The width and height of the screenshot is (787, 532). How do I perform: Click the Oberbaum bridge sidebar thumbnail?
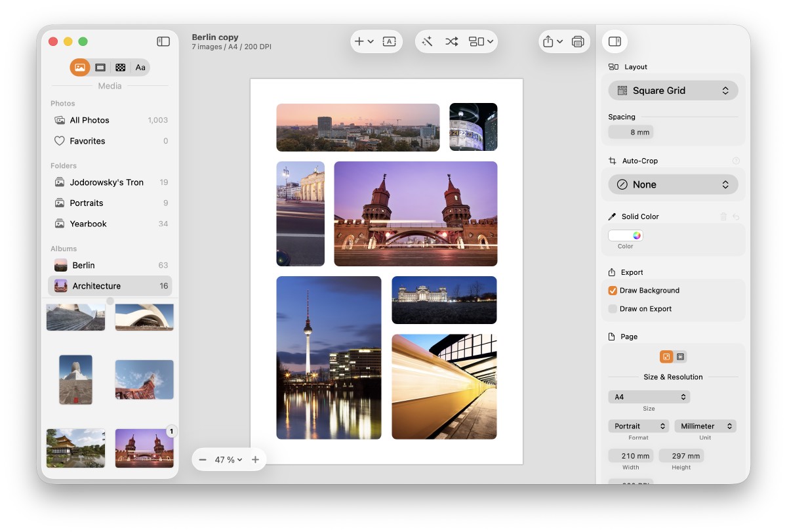[144, 448]
